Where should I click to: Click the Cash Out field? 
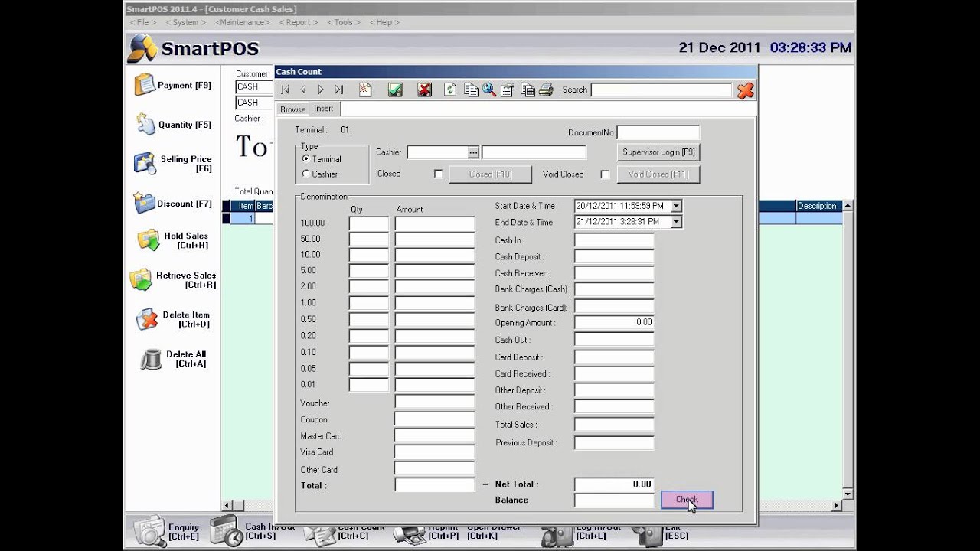click(614, 340)
